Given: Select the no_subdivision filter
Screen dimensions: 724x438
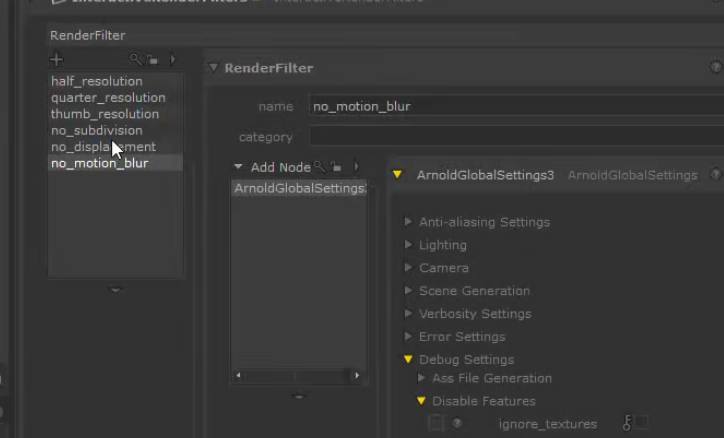Looking at the screenshot, I should [x=97, y=130].
